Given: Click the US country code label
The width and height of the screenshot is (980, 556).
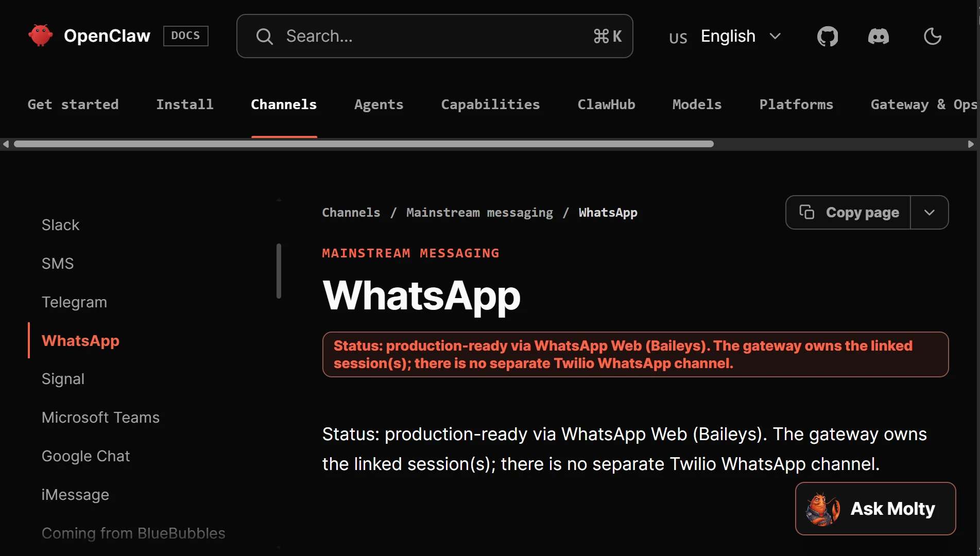Looking at the screenshot, I should click(678, 38).
